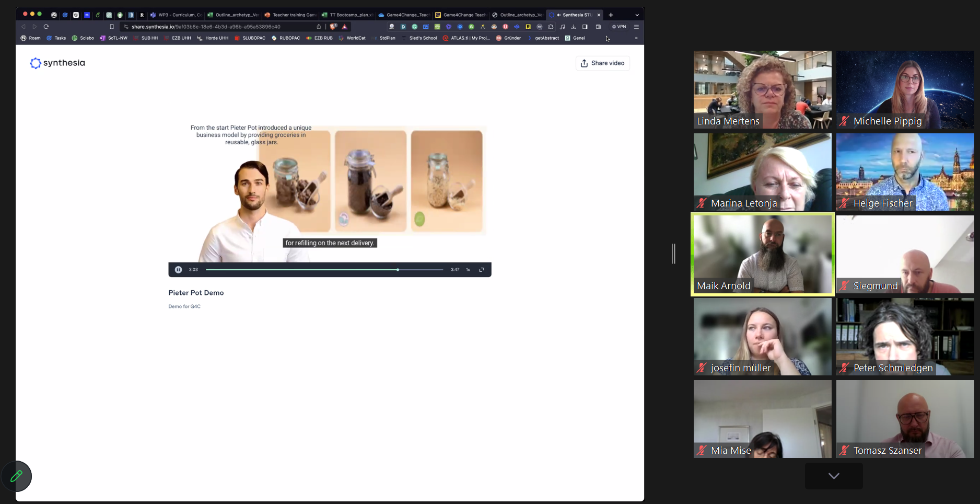Screen dimensions: 980x504
Task: Show more participants down arrow
Action: (x=834, y=476)
